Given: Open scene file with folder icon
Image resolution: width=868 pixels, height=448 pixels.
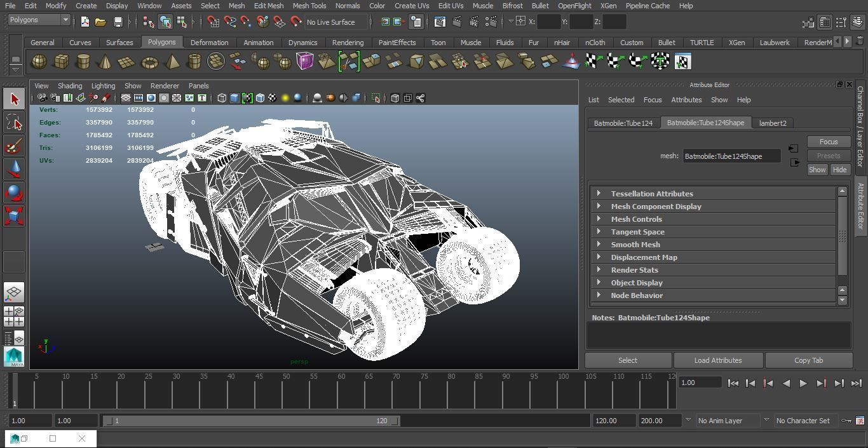Looking at the screenshot, I should click(100, 22).
